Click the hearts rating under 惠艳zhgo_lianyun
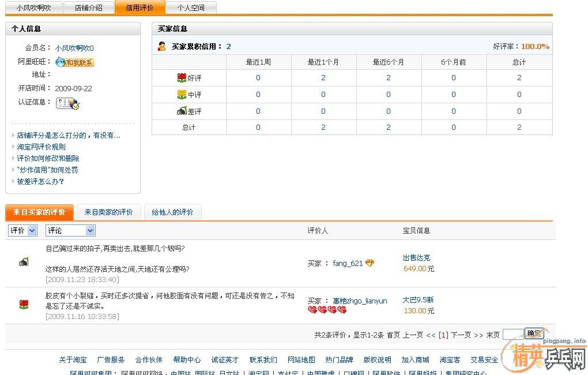This screenshot has height=375, width=588. [327, 310]
